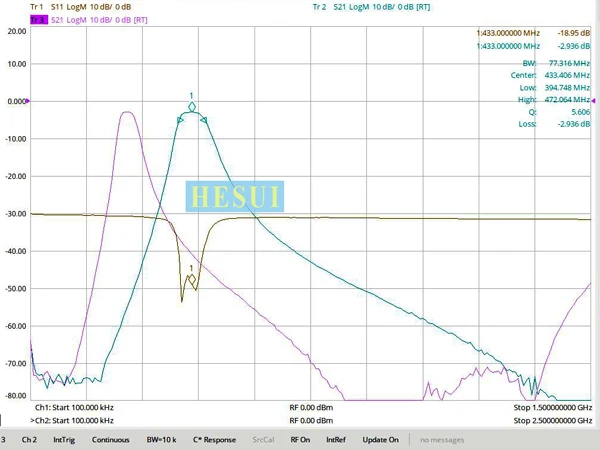
Task: Click the purple reference level arrow at 0.000
Action: coord(28,101)
